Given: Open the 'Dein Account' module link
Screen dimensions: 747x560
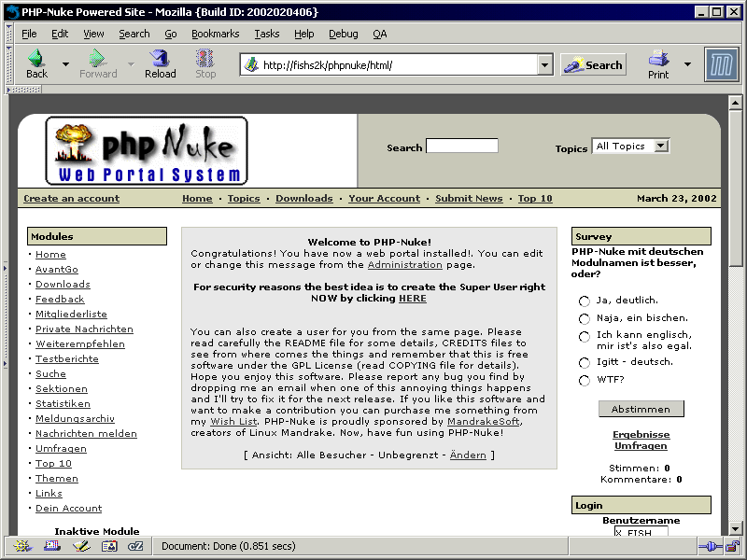Looking at the screenshot, I should 68,508.
